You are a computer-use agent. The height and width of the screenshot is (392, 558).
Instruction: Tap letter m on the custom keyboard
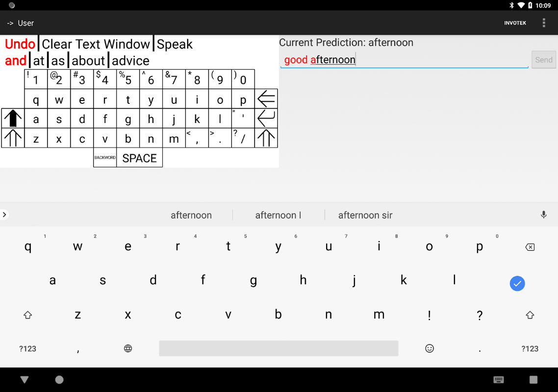pos(174,138)
